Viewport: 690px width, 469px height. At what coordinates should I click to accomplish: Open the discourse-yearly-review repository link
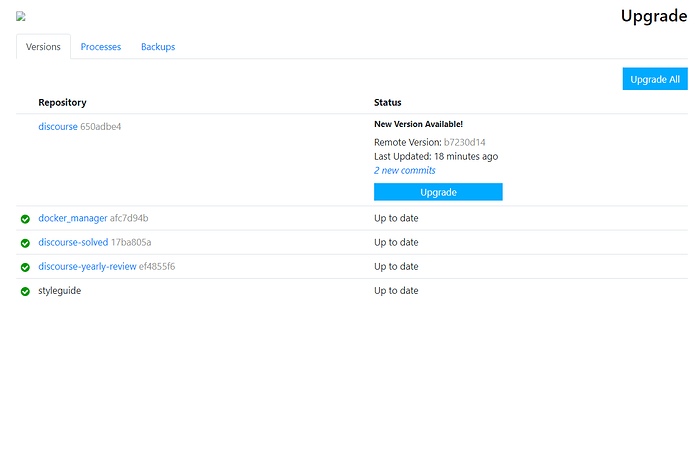point(87,267)
